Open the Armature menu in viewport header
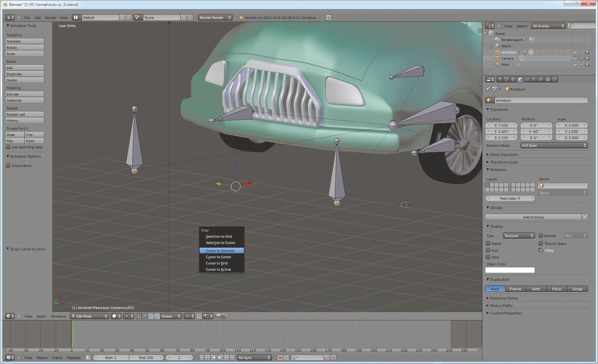The image size is (598, 364). [58, 316]
